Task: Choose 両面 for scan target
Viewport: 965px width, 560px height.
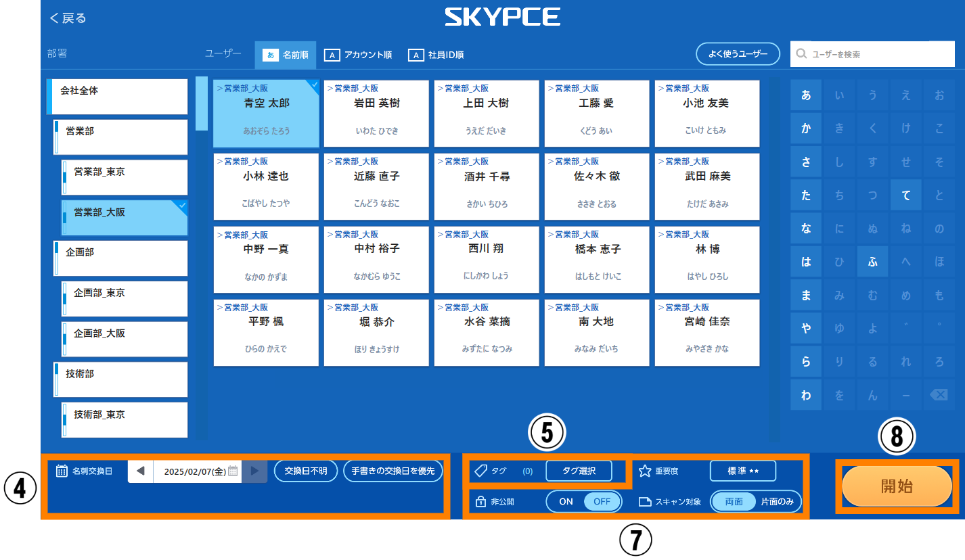Action: coord(734,502)
